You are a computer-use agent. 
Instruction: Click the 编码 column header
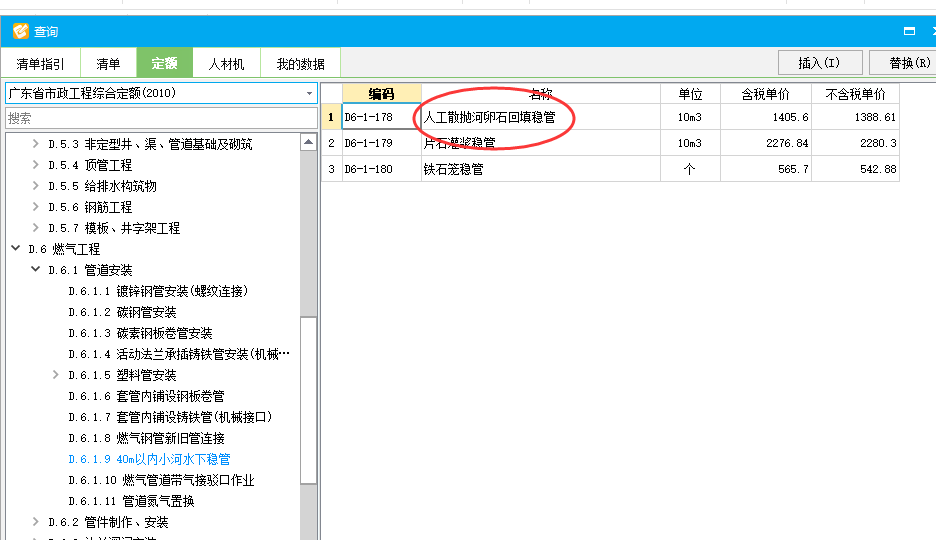coord(381,94)
